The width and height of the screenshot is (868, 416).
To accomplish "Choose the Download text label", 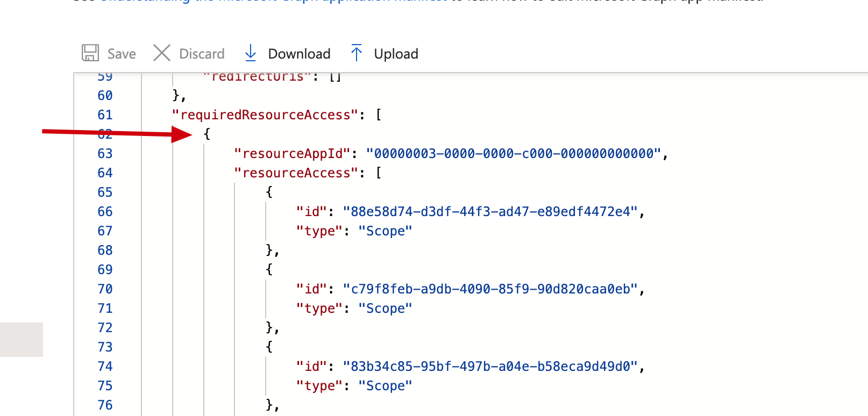I will pyautogui.click(x=299, y=54).
